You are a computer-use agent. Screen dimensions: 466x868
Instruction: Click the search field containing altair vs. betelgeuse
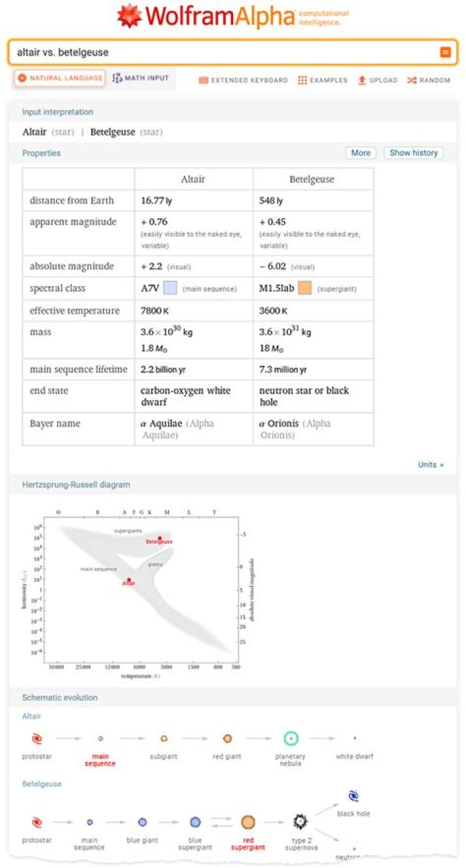click(223, 52)
